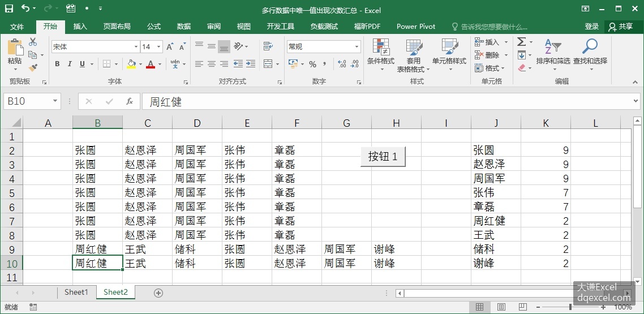Open number format dropdown 常规
The height and width of the screenshot is (314, 644).
coord(357,47)
